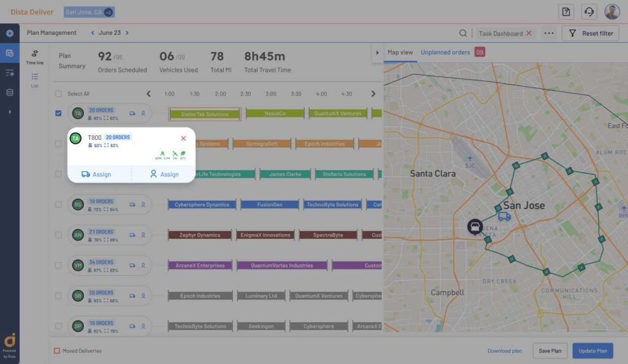Go to previous date before June 23
The width and height of the screenshot is (628, 364).
[93, 33]
